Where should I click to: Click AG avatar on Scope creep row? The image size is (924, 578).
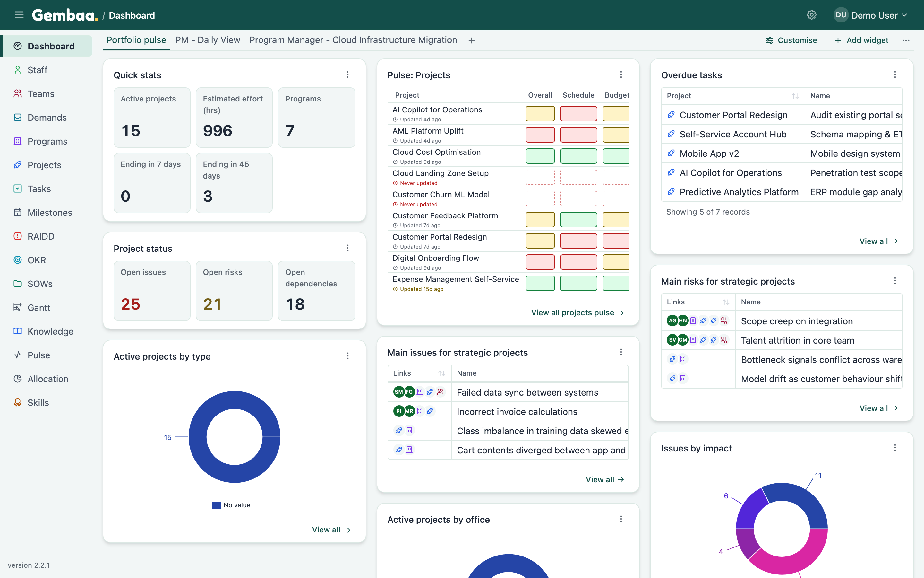[672, 320]
